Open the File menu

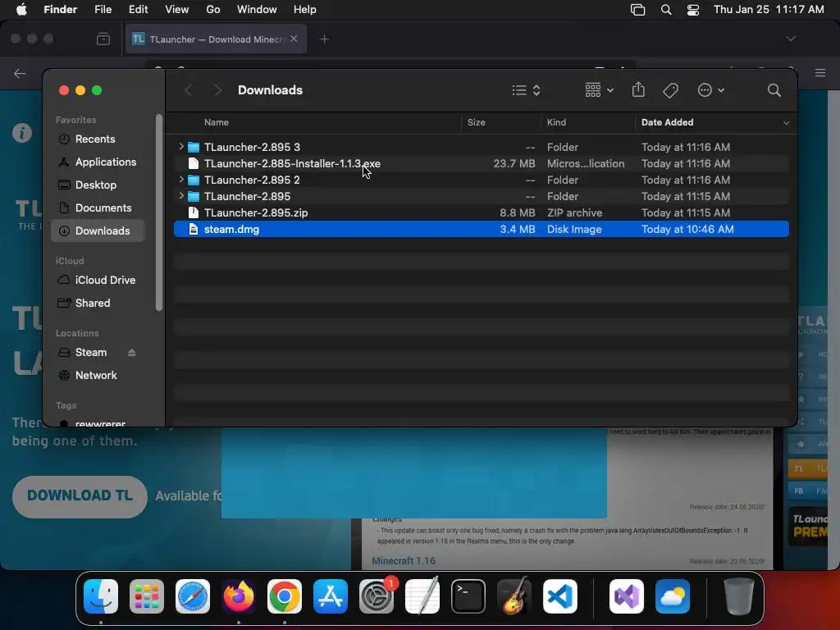point(103,10)
